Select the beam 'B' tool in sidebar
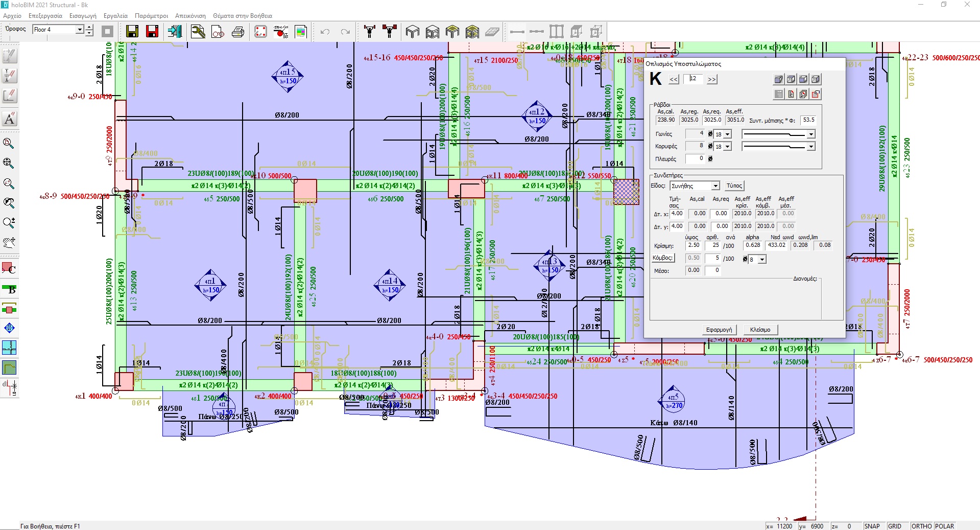This screenshot has height=530, width=980. point(9,289)
